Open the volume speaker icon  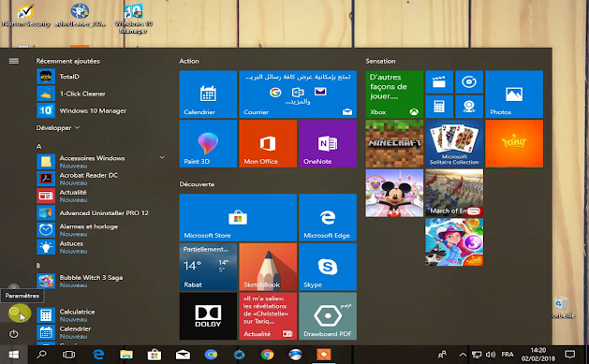490,355
